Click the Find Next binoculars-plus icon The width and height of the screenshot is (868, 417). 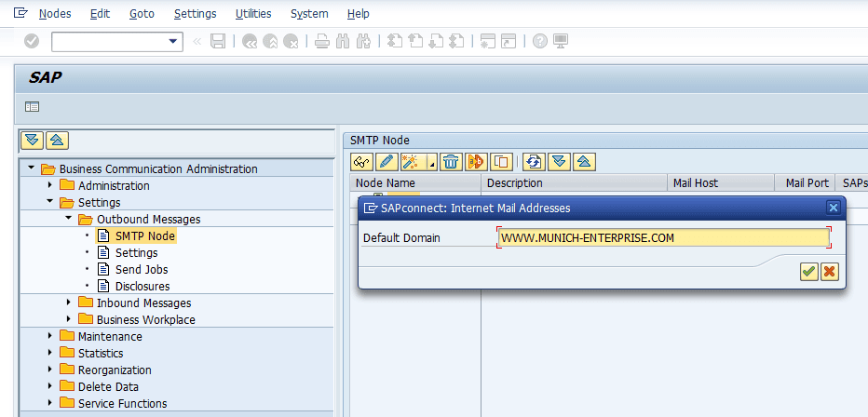pyautogui.click(x=363, y=42)
